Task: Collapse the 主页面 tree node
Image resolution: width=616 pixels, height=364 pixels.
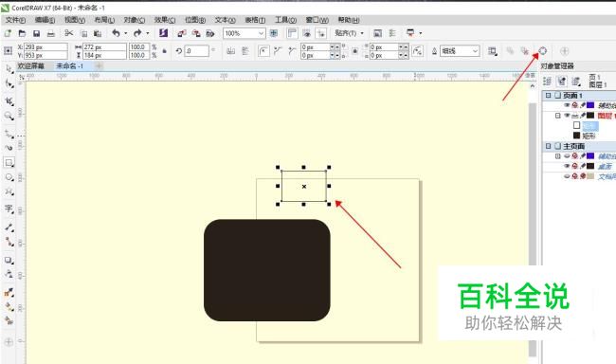Action: coord(549,146)
